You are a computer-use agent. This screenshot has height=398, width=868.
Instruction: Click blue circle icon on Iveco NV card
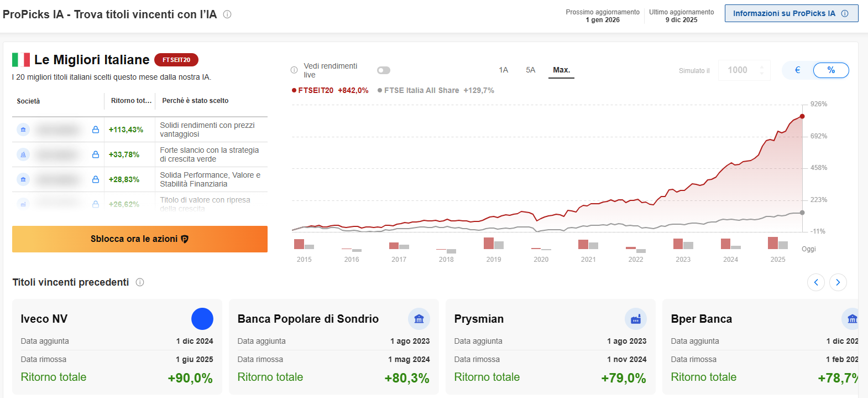click(x=202, y=319)
